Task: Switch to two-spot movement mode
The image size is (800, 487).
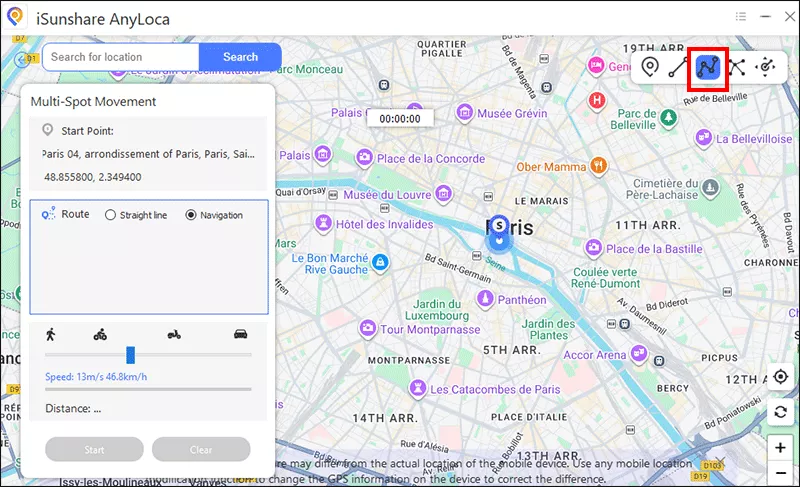Action: click(679, 67)
